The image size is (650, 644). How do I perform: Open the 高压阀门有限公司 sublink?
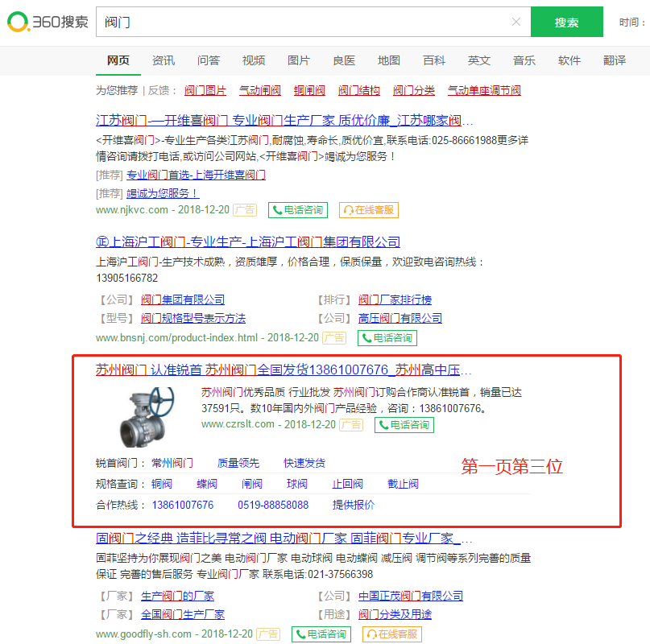click(400, 318)
